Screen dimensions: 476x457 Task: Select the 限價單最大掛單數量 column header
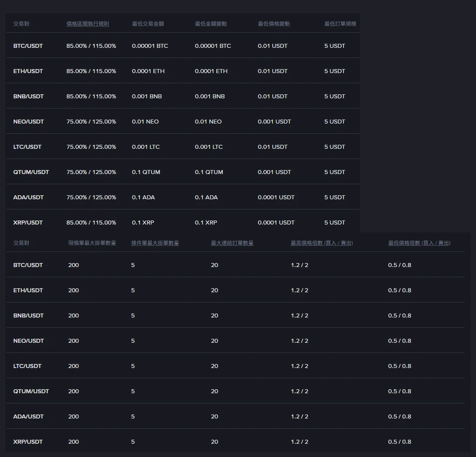coord(92,243)
